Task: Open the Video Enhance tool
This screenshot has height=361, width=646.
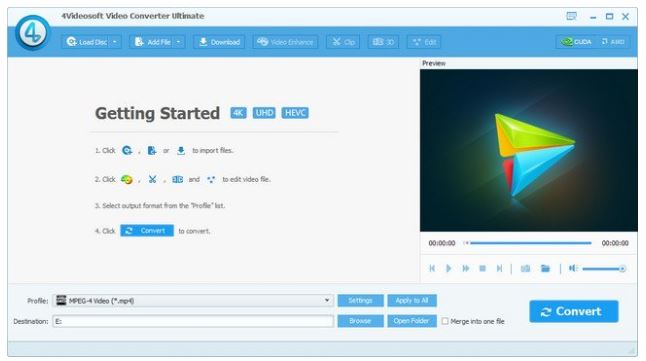Action: pos(285,42)
